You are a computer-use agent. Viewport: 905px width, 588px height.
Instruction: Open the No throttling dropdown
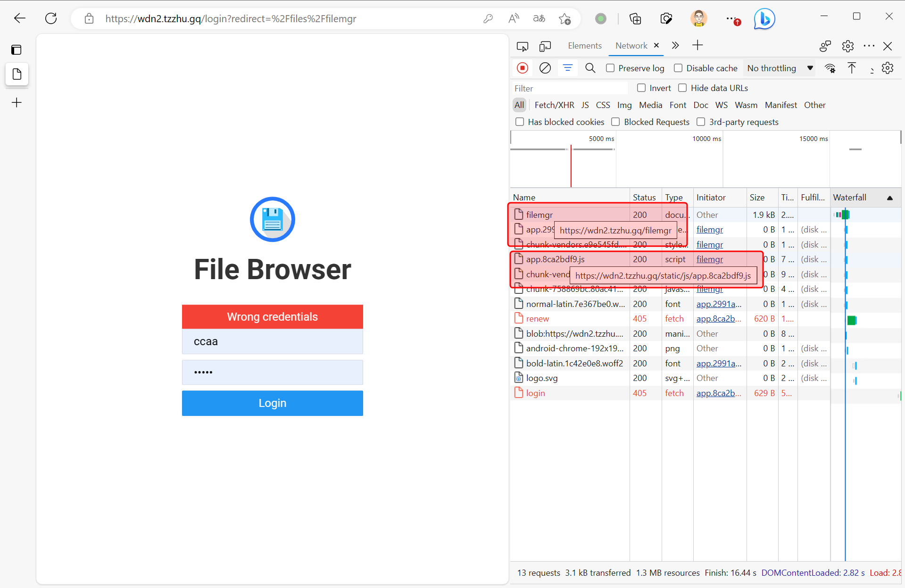[780, 68]
